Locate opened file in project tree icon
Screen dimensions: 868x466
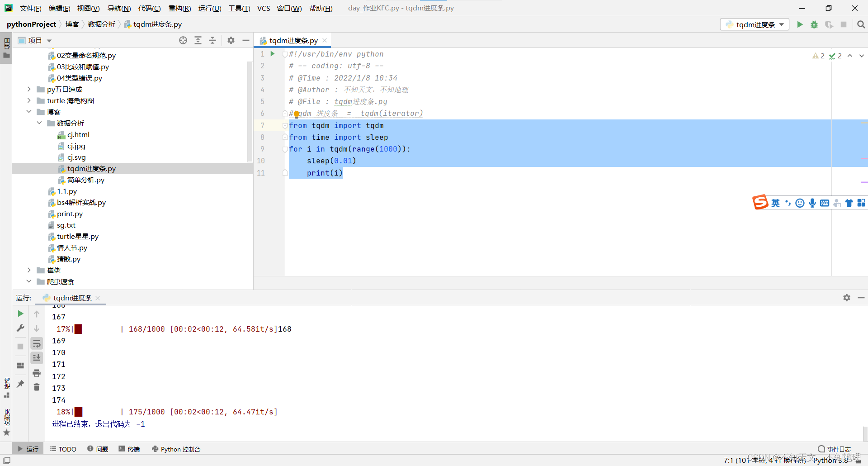183,40
